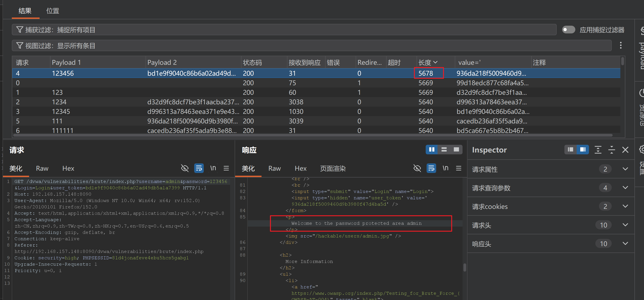
Task: Click the view filter funnel icon
Action: pos(20,45)
